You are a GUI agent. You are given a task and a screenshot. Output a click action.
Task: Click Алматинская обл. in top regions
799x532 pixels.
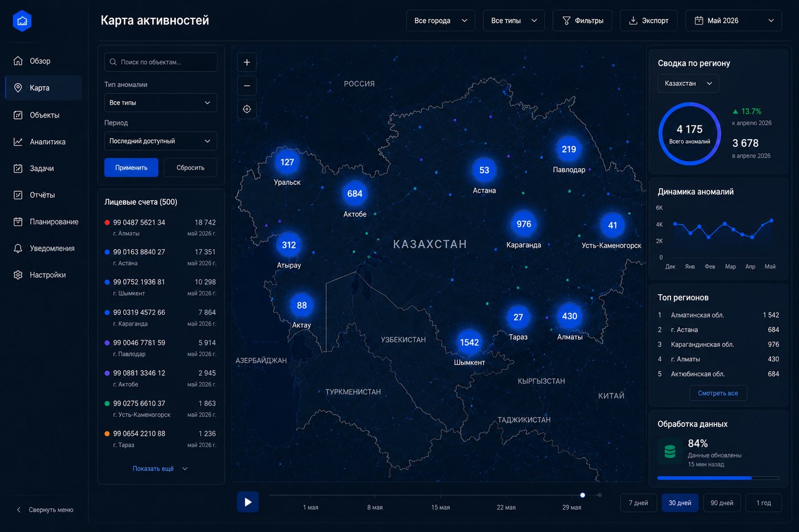[x=697, y=315]
